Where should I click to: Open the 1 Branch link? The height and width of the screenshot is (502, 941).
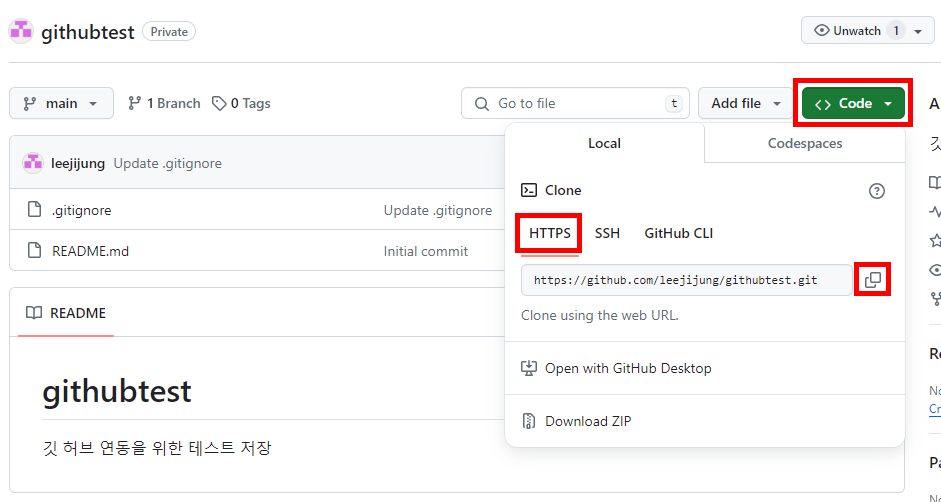pos(164,103)
